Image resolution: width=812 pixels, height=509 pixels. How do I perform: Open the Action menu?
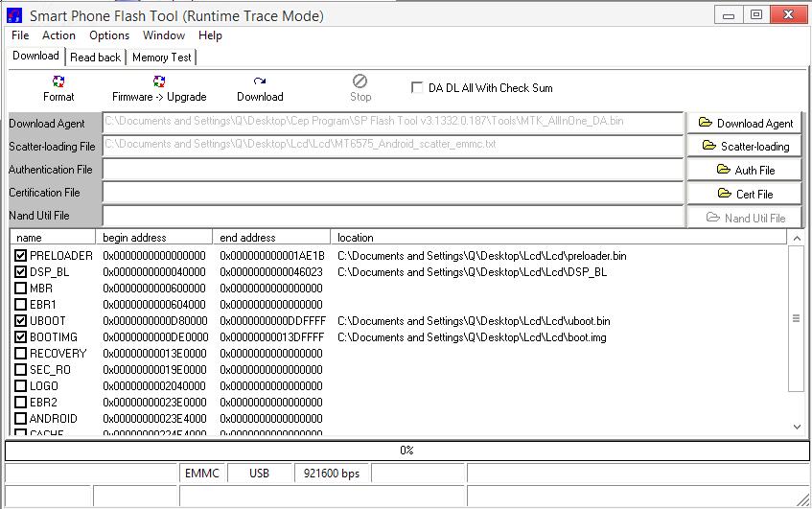tap(58, 35)
